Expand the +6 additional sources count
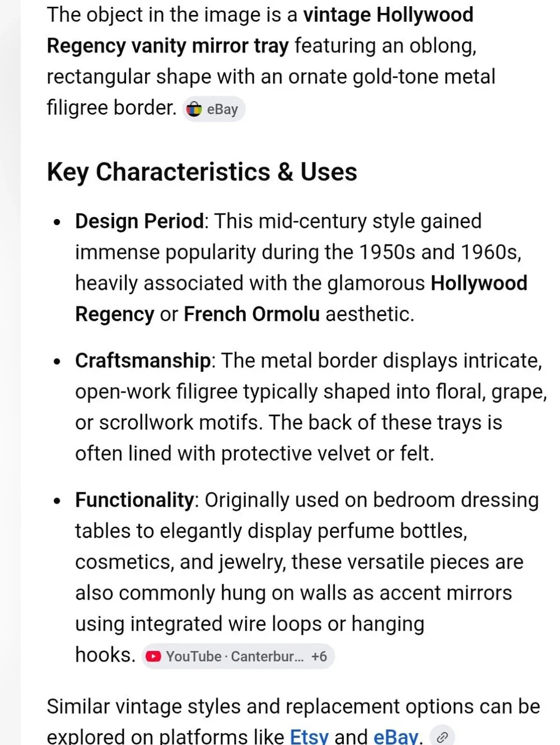The image size is (560, 745). (319, 656)
